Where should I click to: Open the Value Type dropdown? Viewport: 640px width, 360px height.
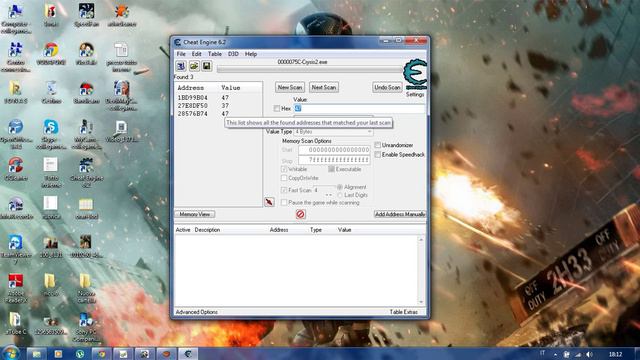tap(333, 132)
